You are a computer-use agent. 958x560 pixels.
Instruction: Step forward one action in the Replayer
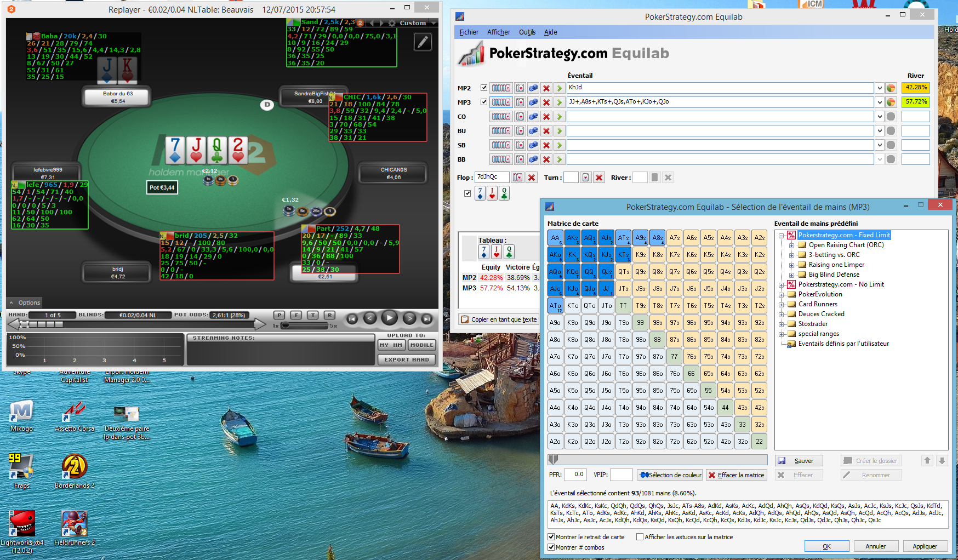pyautogui.click(x=409, y=318)
